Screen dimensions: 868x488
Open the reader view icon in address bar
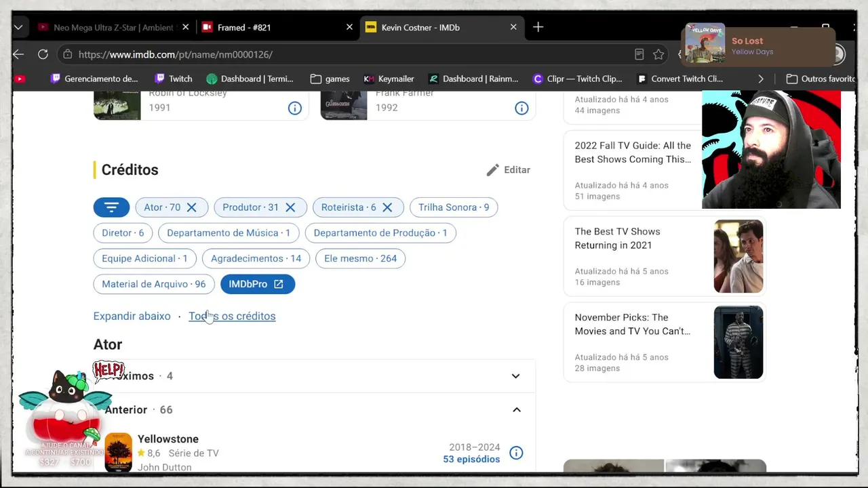coord(639,54)
